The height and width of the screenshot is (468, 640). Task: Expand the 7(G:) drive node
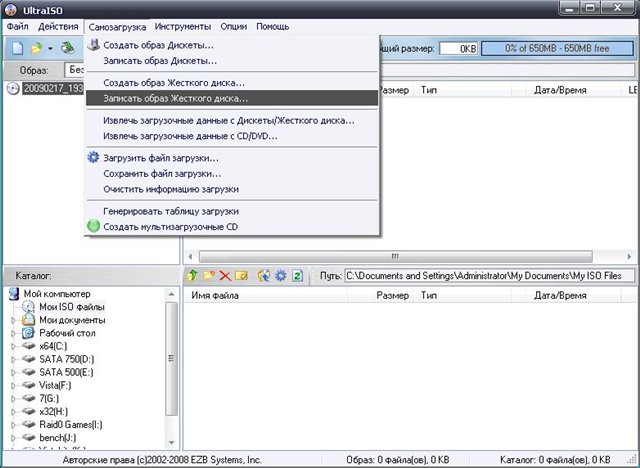(x=13, y=399)
